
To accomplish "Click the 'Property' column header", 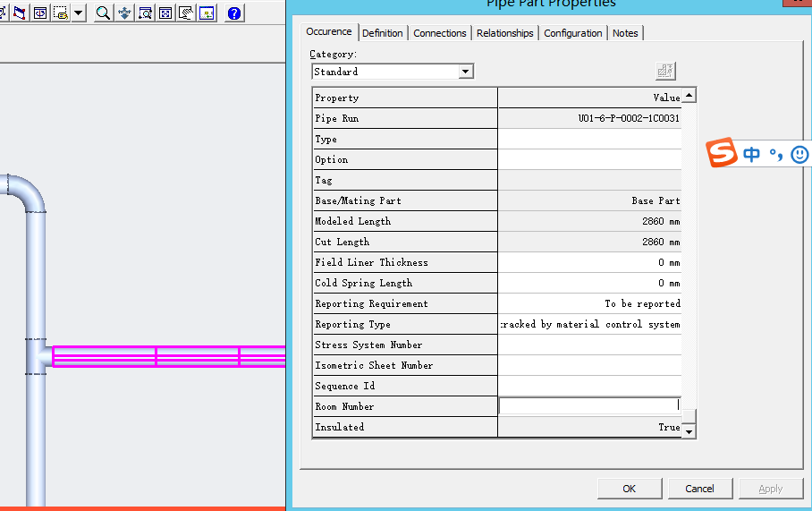I will tap(405, 98).
